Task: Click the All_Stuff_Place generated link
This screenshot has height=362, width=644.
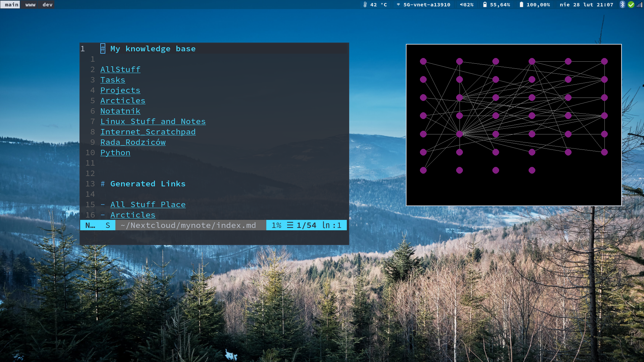Action: pos(148,204)
